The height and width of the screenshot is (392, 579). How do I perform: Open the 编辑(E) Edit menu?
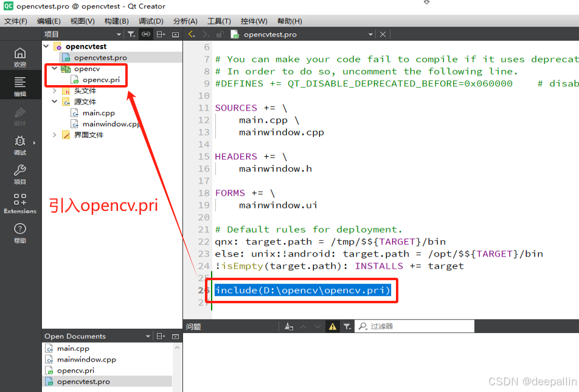pyautogui.click(x=49, y=21)
